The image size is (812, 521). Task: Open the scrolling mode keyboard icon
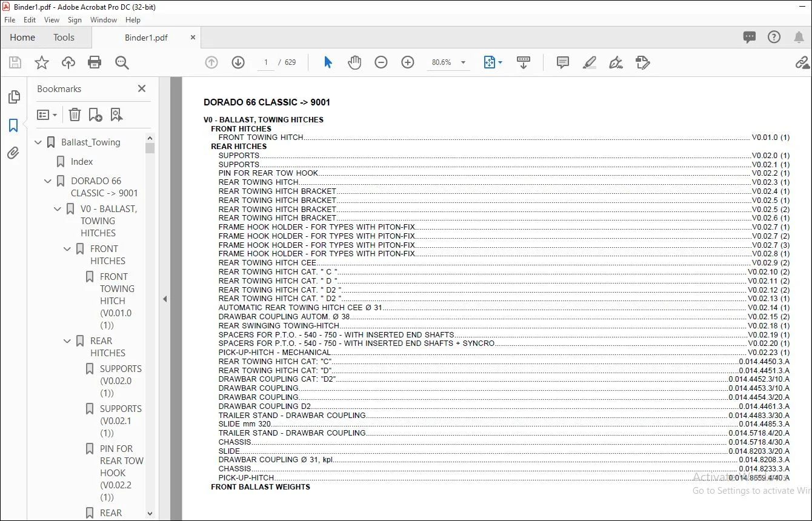click(524, 62)
